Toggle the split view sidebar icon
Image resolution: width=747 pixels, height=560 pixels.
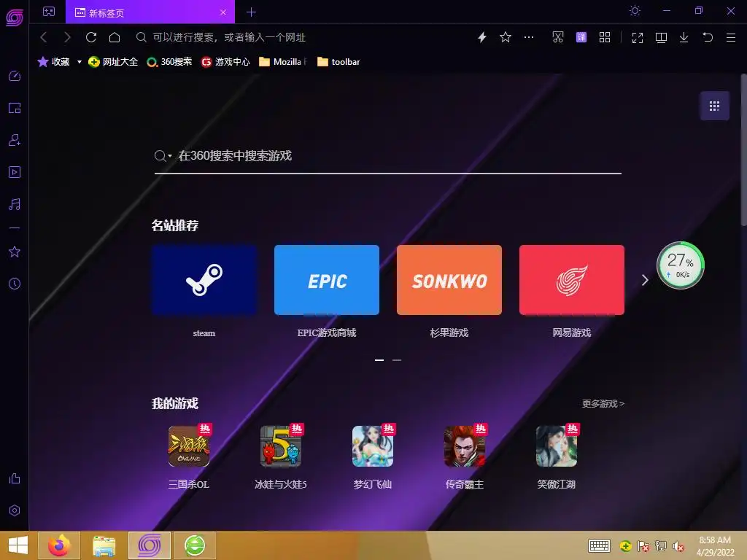pyautogui.click(x=661, y=38)
